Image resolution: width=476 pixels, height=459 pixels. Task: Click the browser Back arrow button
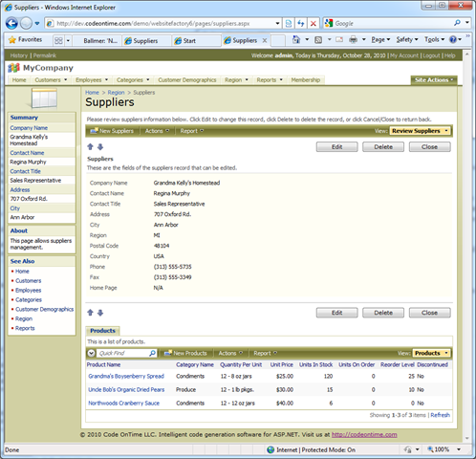click(11, 23)
